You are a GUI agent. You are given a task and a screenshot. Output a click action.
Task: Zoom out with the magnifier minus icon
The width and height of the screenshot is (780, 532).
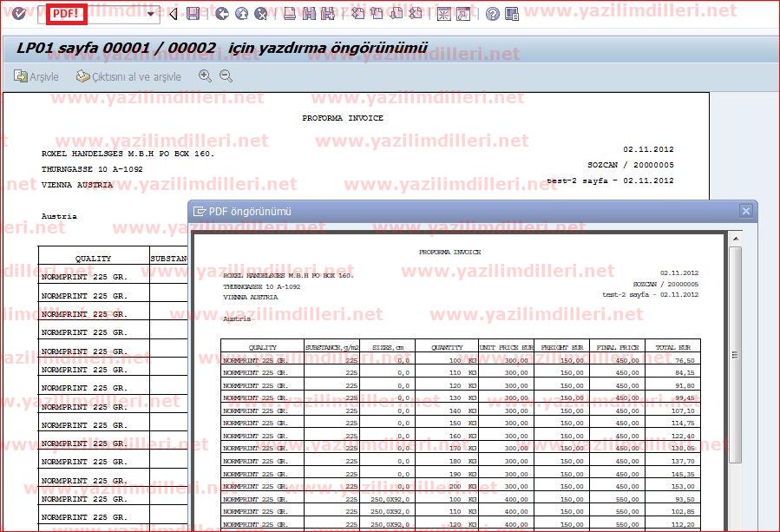(226, 76)
